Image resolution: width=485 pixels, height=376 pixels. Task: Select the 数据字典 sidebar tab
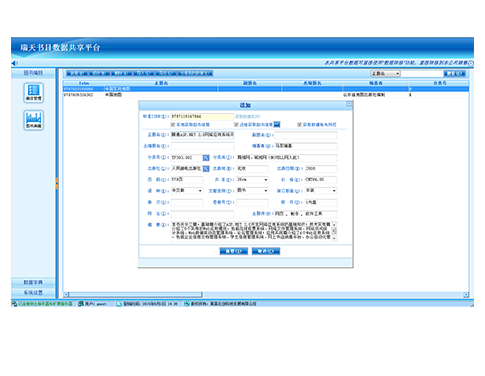pos(33,282)
